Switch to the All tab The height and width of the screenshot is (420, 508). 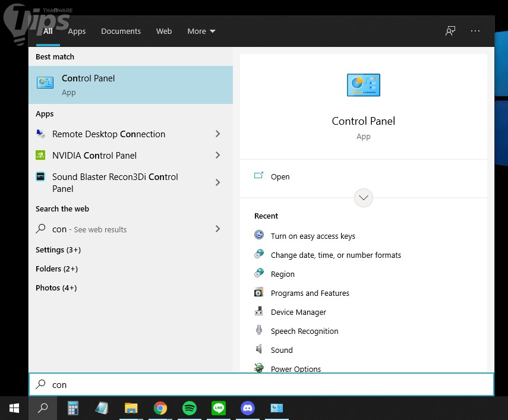click(x=48, y=31)
